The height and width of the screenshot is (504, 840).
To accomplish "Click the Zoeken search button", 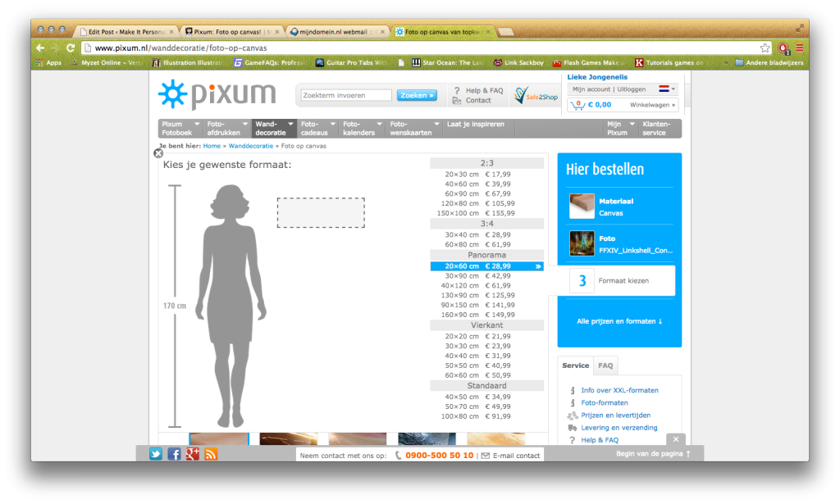I will click(417, 95).
